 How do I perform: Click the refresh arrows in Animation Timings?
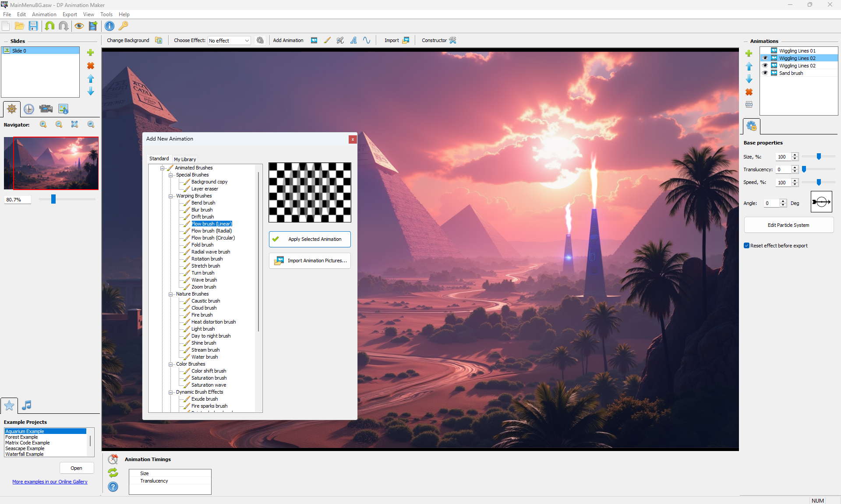pos(113,473)
